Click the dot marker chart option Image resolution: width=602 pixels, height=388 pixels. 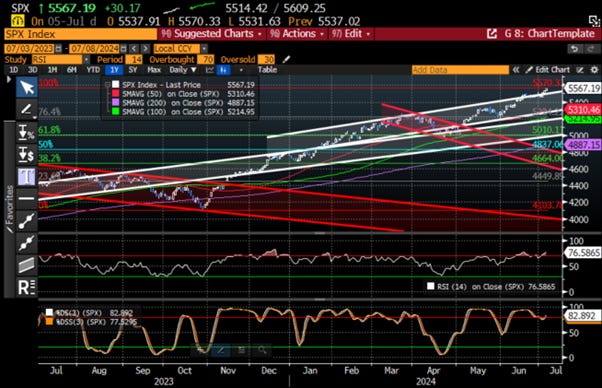[x=241, y=70]
